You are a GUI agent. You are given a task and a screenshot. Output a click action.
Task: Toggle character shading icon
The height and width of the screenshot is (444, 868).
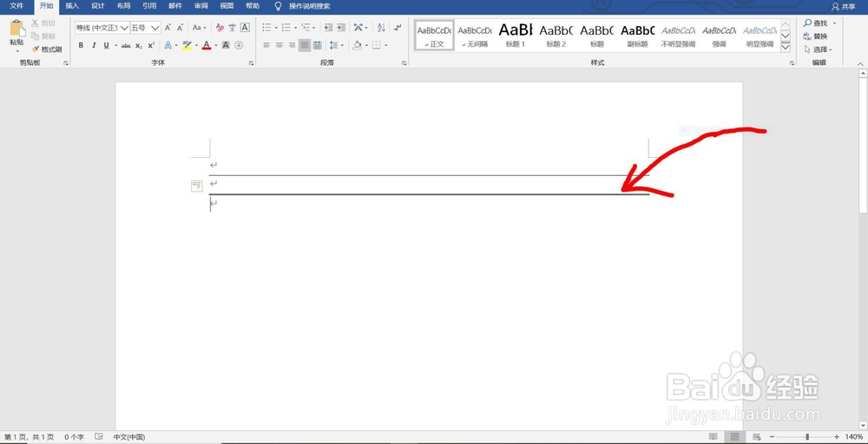click(x=226, y=45)
